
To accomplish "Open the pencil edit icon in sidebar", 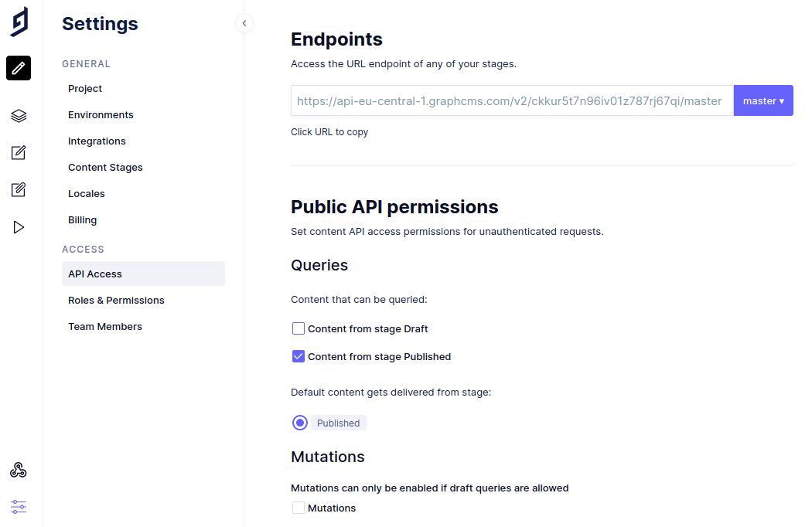I will (x=19, y=68).
